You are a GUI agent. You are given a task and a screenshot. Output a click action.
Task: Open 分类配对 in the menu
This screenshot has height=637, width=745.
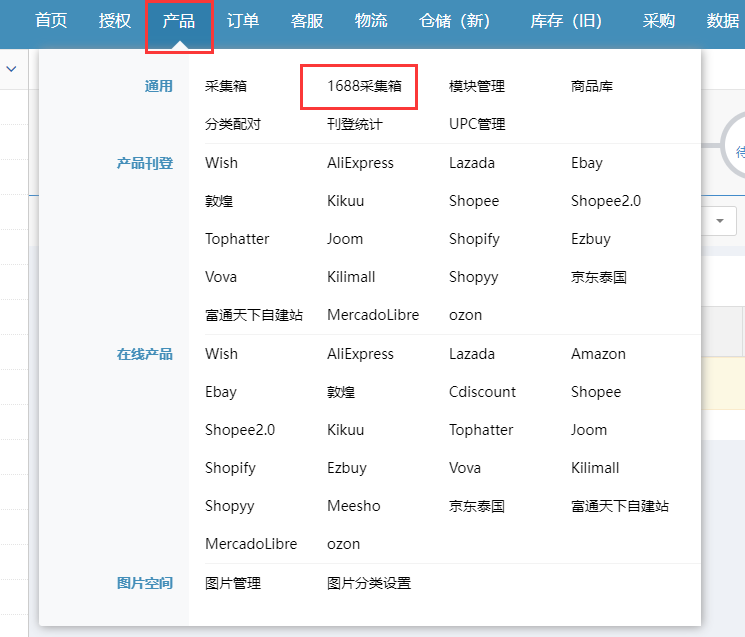click(233, 124)
